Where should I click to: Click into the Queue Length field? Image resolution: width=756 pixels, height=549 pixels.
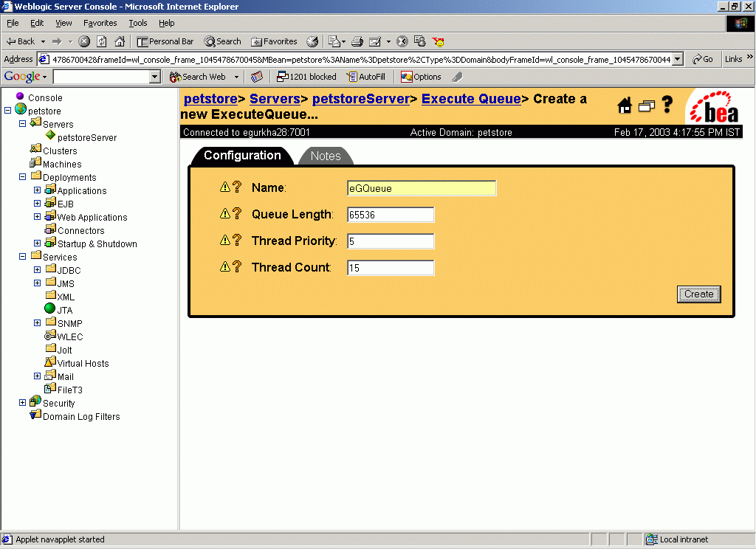click(x=391, y=215)
